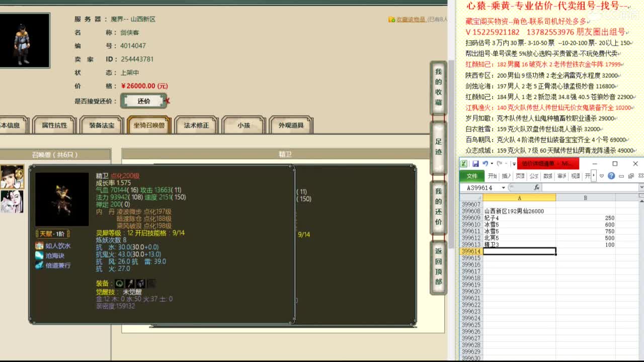Click the Excel undo arrow icon
The width and height of the screenshot is (644, 362).
[x=485, y=163]
